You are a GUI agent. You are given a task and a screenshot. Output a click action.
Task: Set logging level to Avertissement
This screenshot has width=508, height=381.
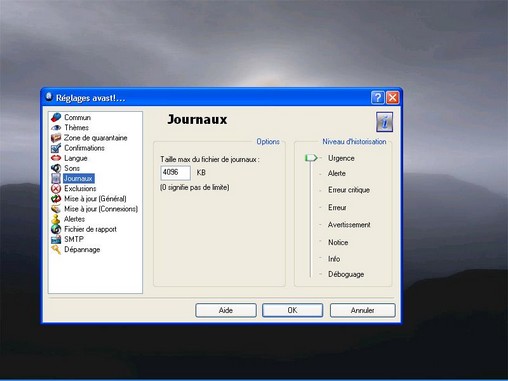click(349, 225)
